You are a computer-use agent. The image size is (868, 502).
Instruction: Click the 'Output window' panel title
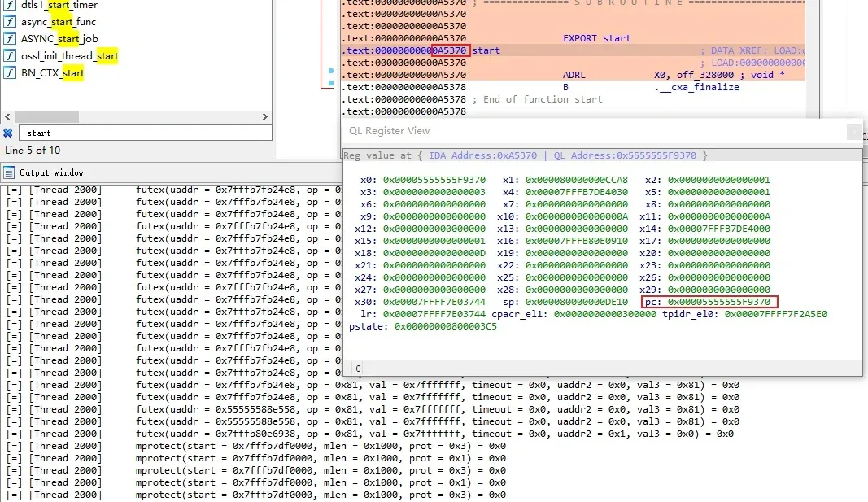(51, 172)
